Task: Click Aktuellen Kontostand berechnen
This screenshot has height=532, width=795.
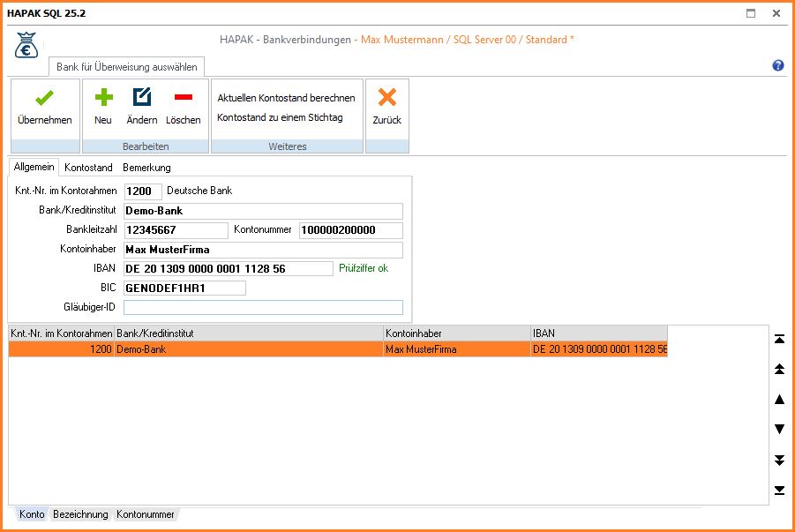Action: (286, 98)
